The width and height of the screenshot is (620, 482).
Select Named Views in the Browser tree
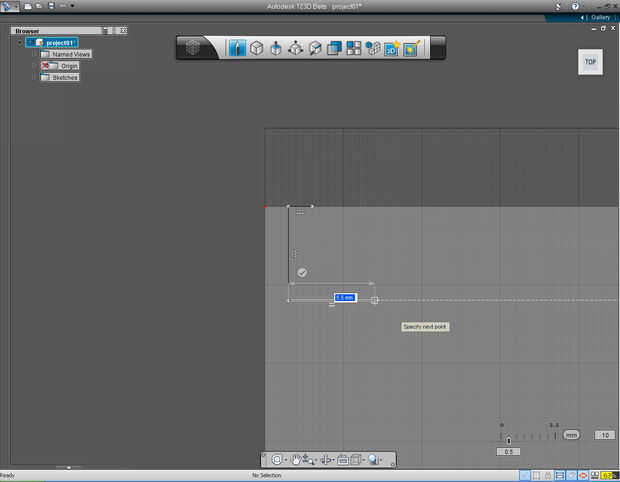[x=66, y=54]
